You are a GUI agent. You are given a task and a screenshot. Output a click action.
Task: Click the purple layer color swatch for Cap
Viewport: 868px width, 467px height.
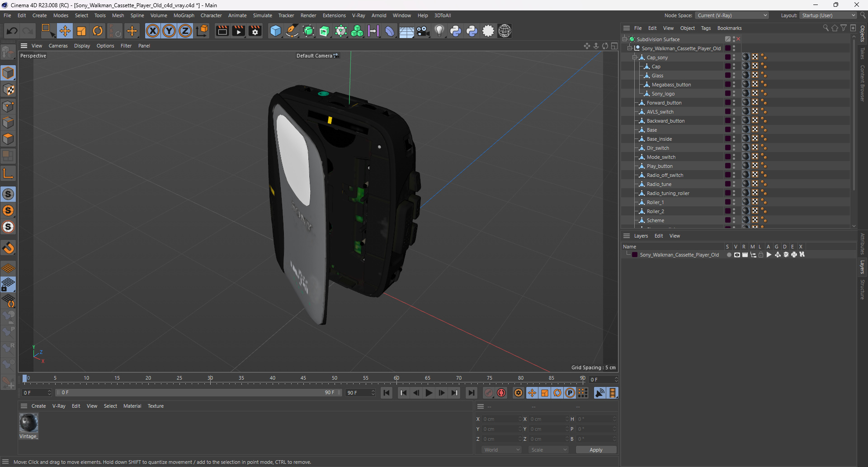click(x=727, y=67)
